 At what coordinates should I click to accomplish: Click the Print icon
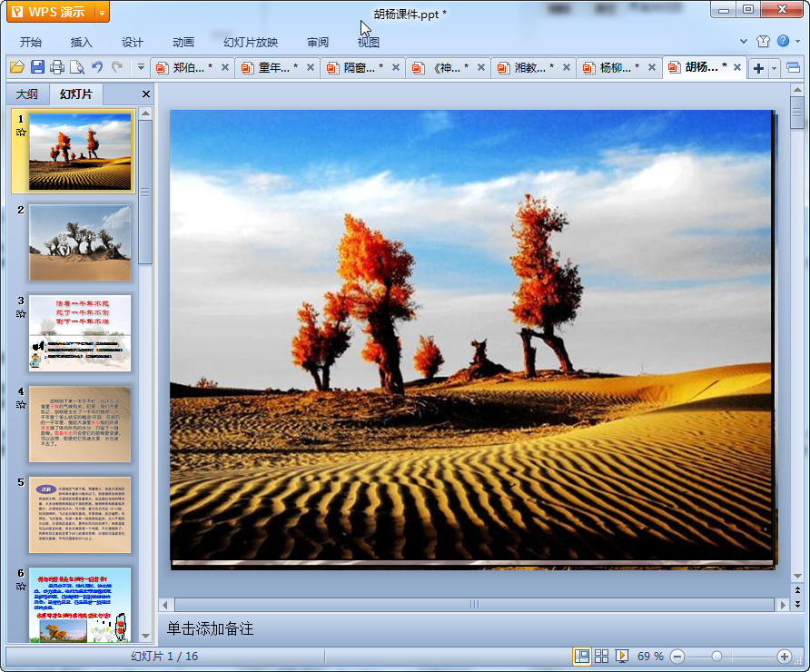pyautogui.click(x=57, y=67)
